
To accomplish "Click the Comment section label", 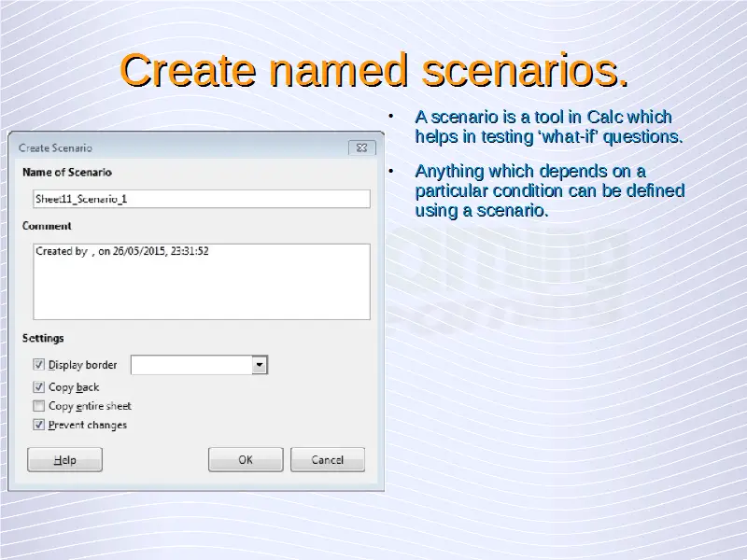I will click(x=47, y=226).
